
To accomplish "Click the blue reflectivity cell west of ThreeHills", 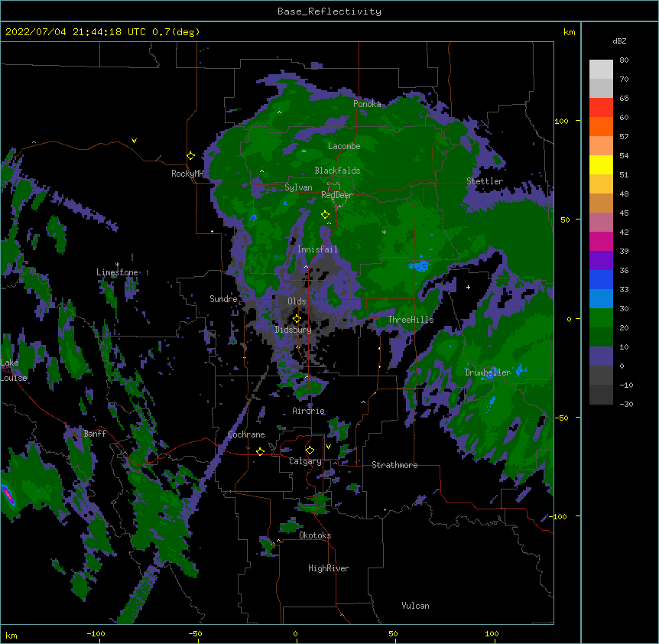I will click(x=419, y=265).
